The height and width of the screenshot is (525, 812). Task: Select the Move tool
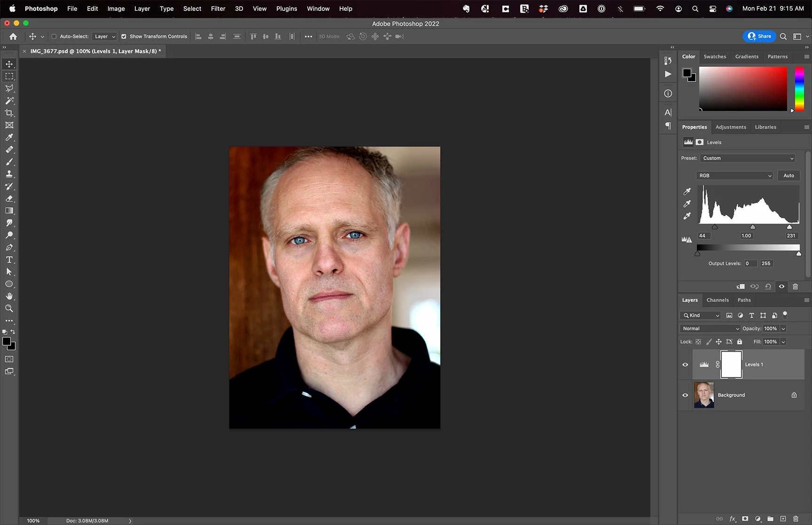pos(9,64)
